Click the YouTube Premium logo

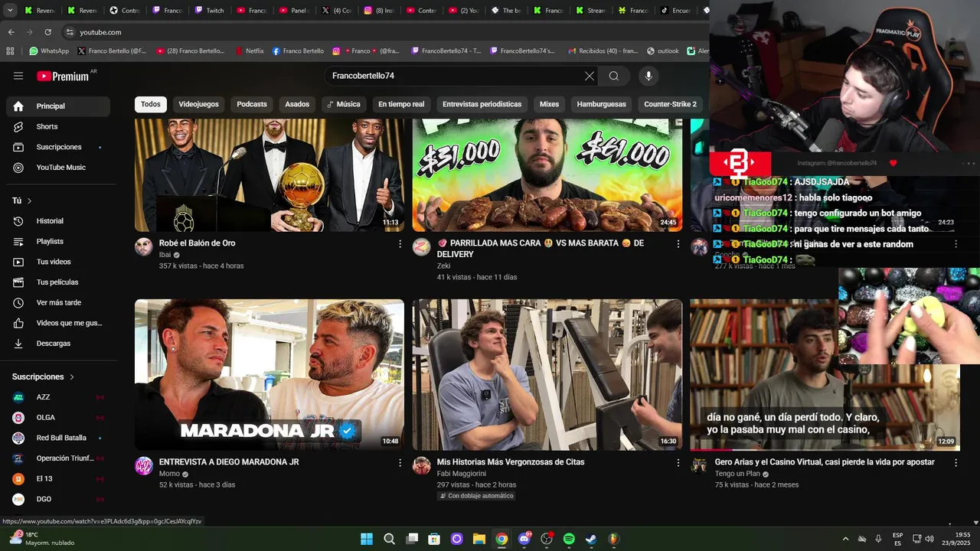(64, 76)
